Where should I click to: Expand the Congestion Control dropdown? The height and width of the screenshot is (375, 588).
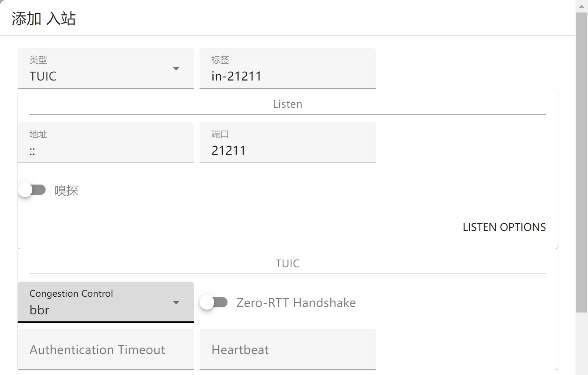point(99,303)
